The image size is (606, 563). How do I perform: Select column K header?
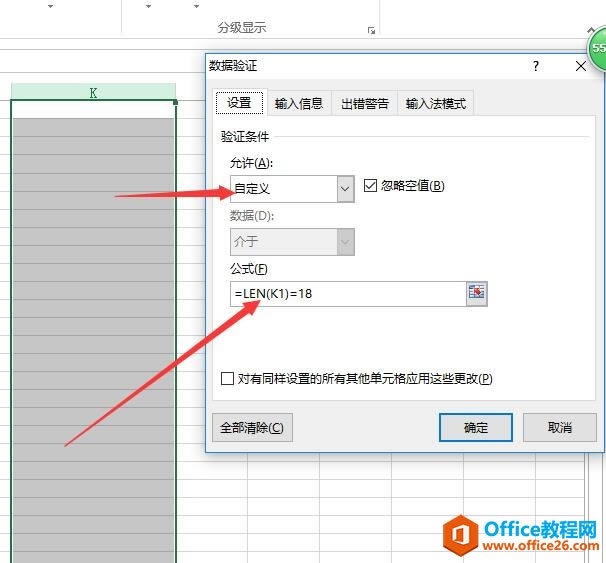pos(93,92)
